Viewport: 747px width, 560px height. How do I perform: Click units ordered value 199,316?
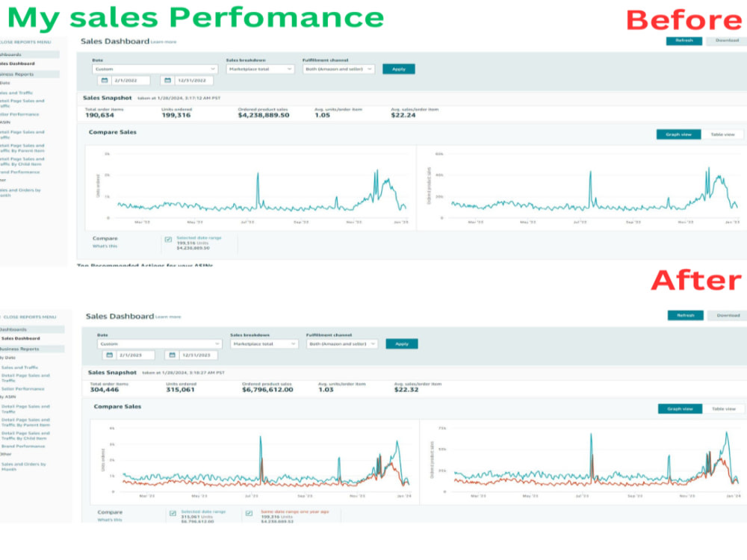[176, 115]
